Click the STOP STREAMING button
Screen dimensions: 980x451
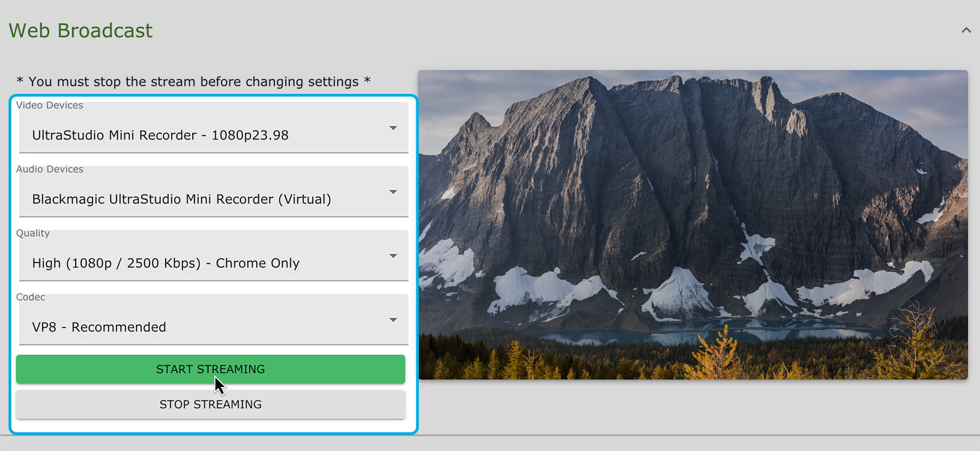(x=210, y=404)
